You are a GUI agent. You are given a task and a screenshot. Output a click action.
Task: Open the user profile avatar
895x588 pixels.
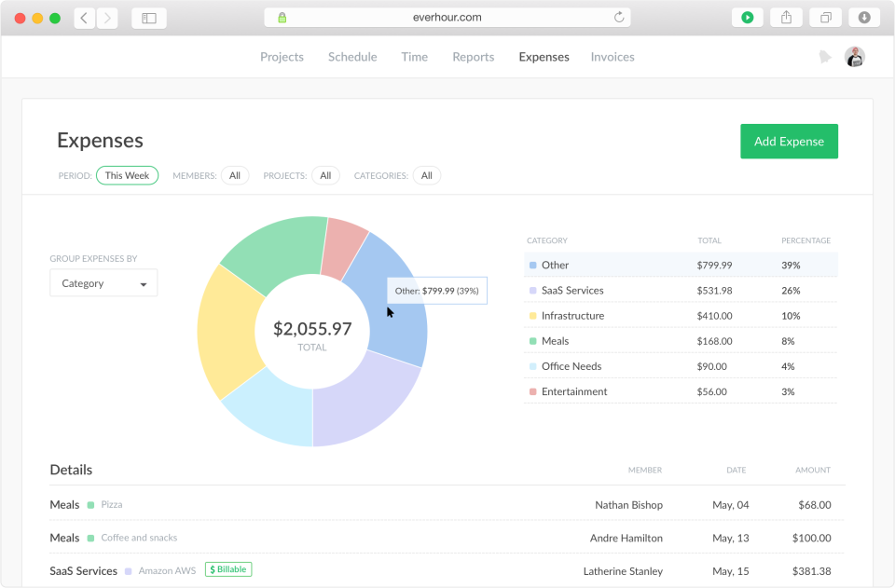click(x=855, y=57)
